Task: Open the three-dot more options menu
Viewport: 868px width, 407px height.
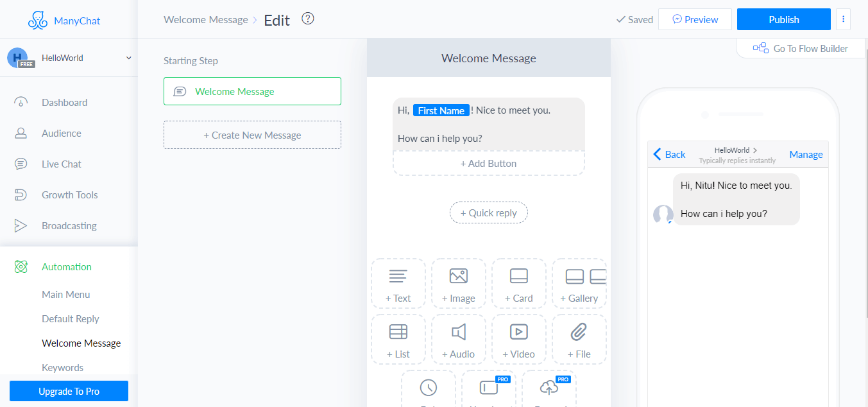Action: pyautogui.click(x=843, y=19)
